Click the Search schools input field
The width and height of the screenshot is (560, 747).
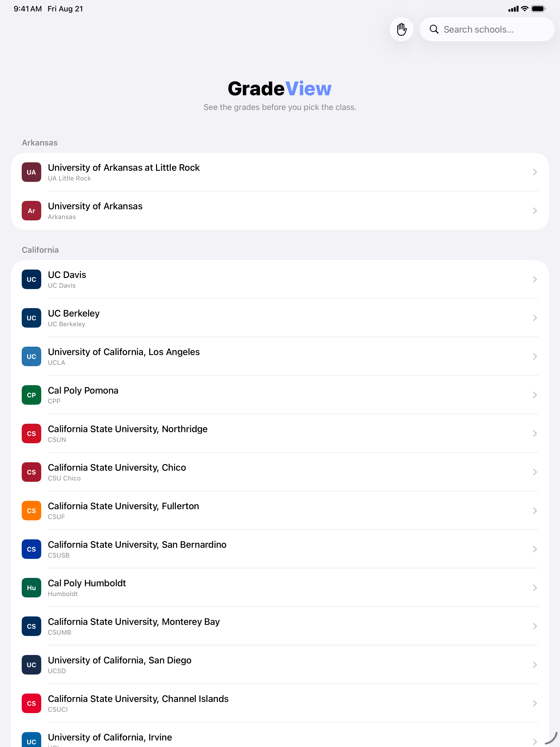click(x=487, y=29)
